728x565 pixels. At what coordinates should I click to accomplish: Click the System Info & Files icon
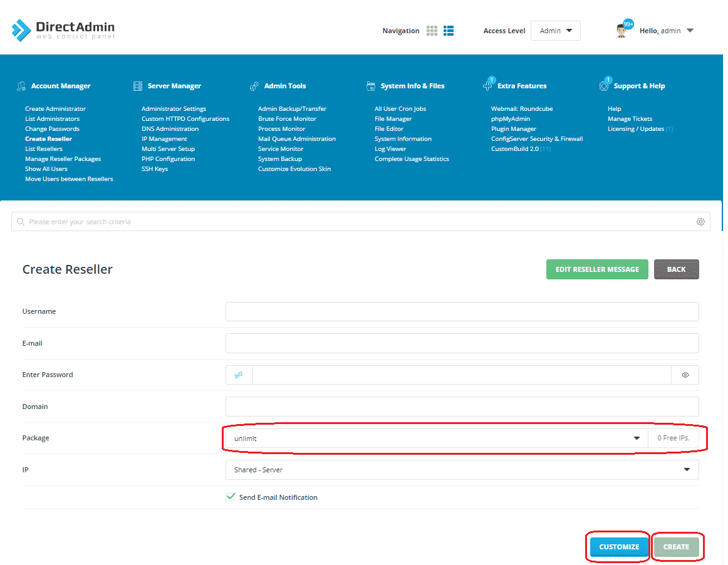[370, 86]
